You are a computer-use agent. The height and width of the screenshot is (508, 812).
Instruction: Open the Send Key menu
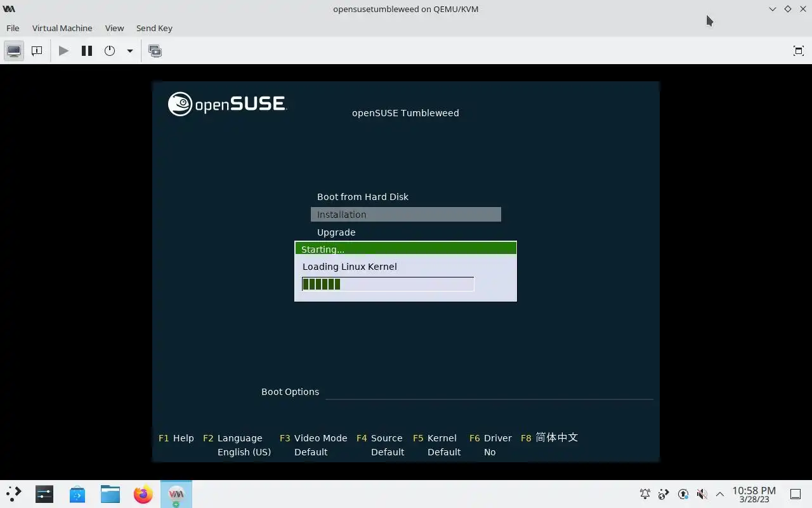154,28
